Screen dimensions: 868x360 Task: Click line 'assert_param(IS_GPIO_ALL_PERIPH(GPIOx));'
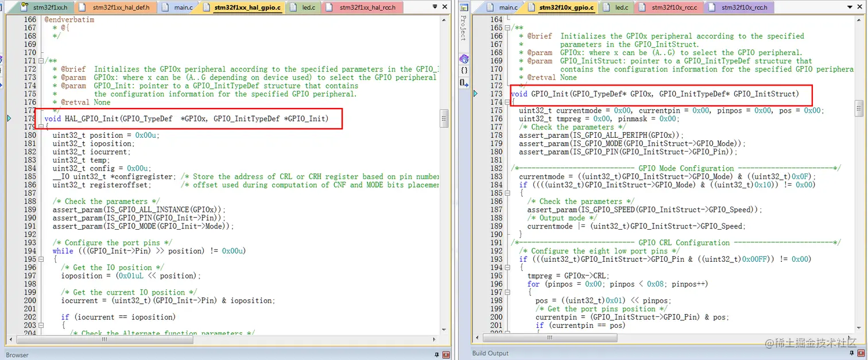coord(602,136)
